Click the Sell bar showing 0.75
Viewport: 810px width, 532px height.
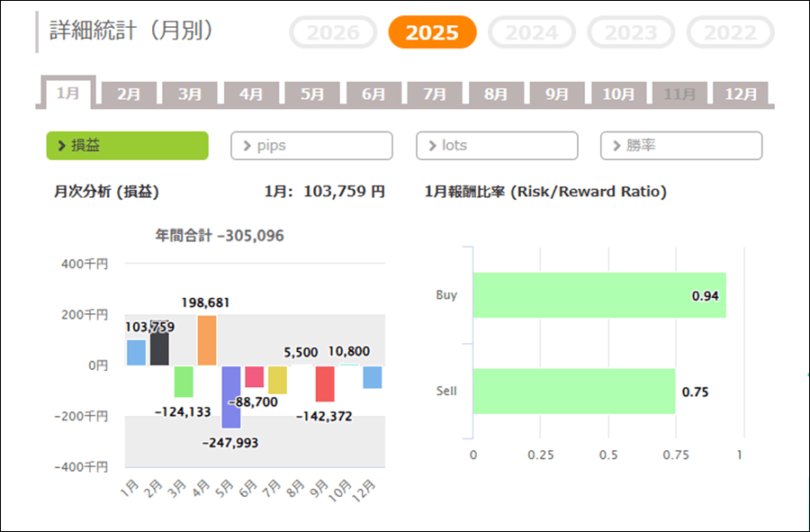coord(573,391)
